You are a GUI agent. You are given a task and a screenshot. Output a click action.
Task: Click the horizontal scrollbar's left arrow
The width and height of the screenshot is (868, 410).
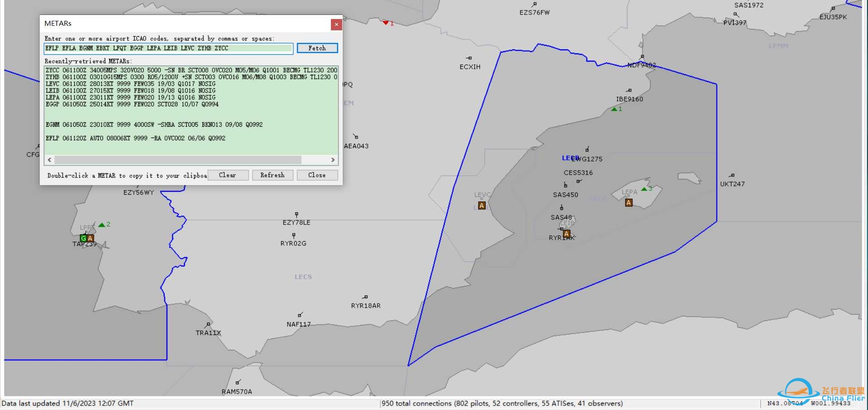[x=49, y=160]
